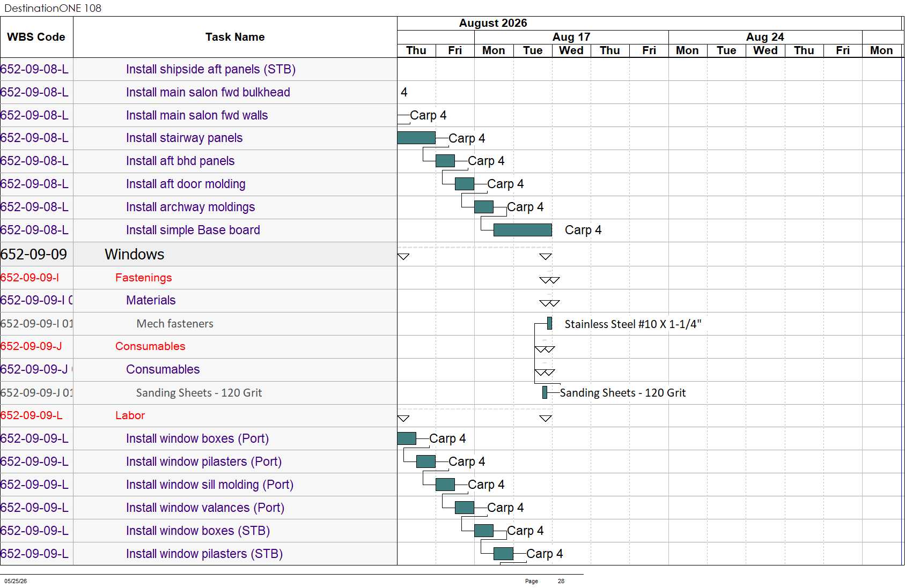Click the Aug 24 week header
This screenshot has height=588, width=905.
[x=765, y=37]
